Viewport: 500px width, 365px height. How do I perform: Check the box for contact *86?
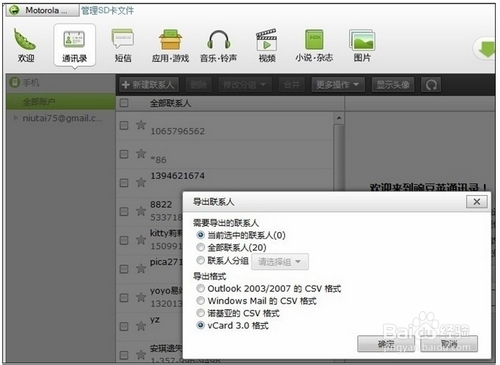pyautogui.click(x=124, y=154)
